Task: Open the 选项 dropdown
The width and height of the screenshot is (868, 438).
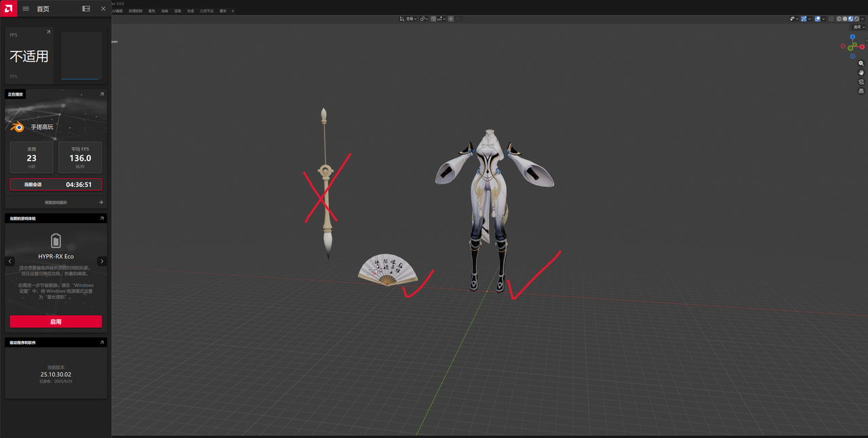Action: tap(859, 27)
